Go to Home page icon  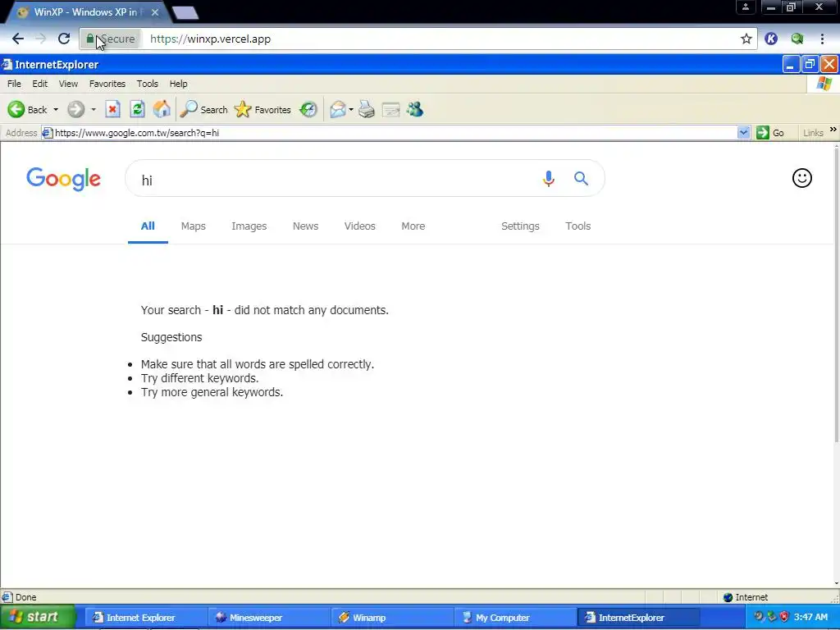coord(162,110)
